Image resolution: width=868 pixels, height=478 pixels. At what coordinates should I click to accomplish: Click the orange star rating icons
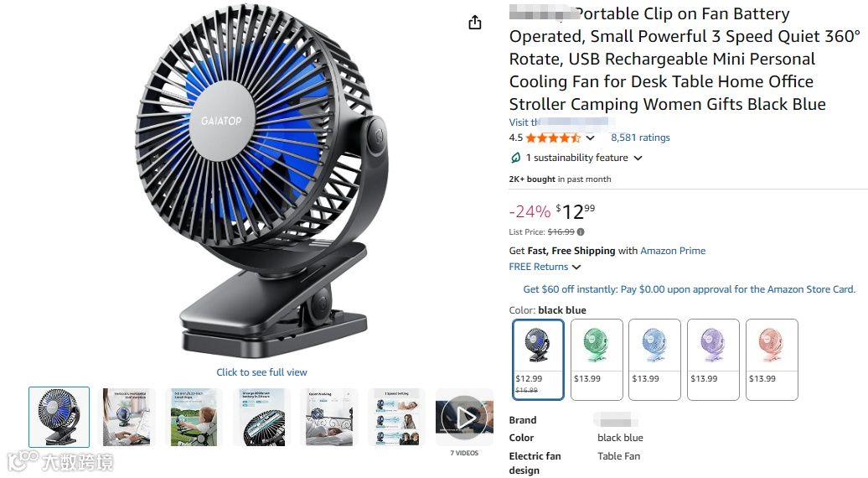tap(553, 138)
